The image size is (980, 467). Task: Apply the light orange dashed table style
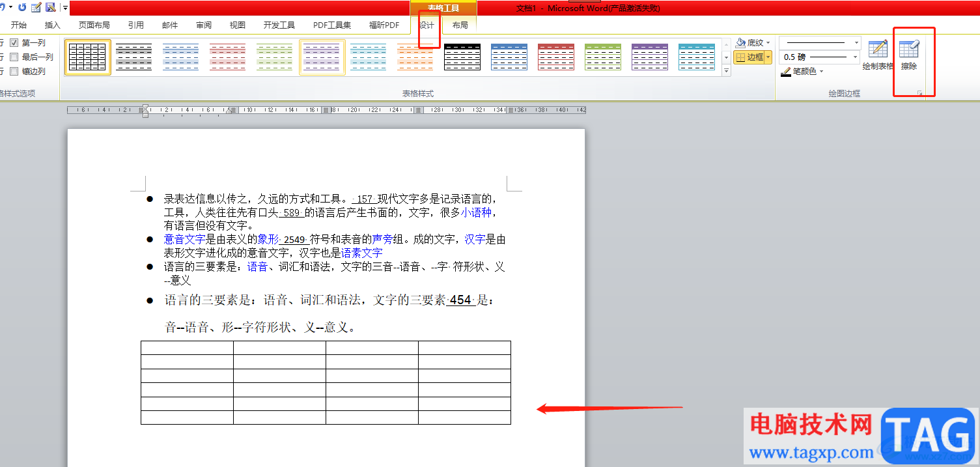point(415,57)
